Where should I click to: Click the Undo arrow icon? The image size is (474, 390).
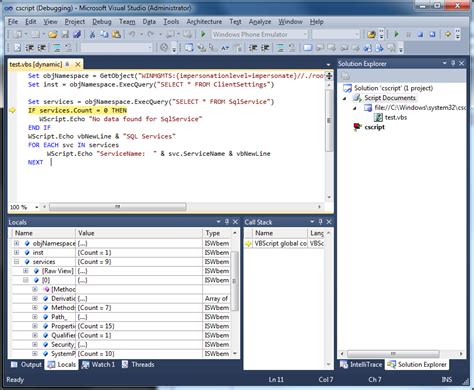[132, 34]
